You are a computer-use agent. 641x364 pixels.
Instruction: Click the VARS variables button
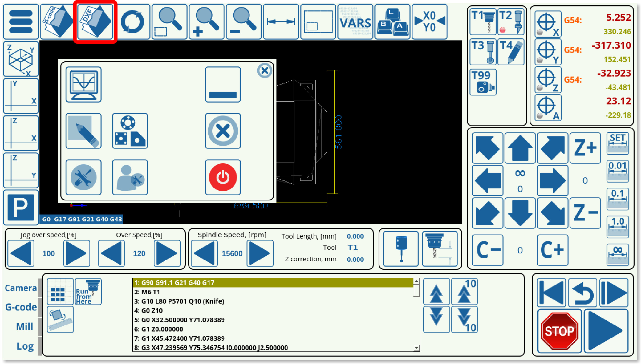coord(355,22)
